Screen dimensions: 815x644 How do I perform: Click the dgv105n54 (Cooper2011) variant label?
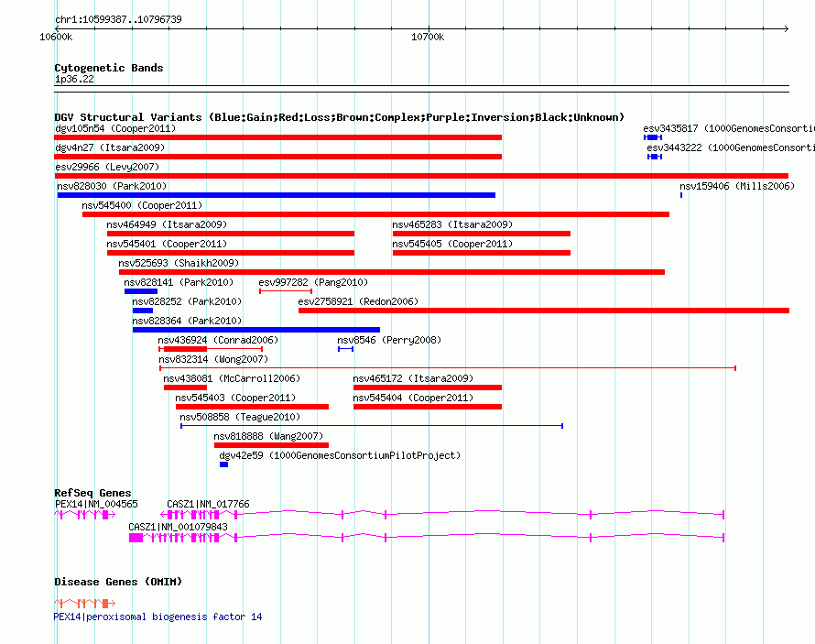(x=115, y=128)
